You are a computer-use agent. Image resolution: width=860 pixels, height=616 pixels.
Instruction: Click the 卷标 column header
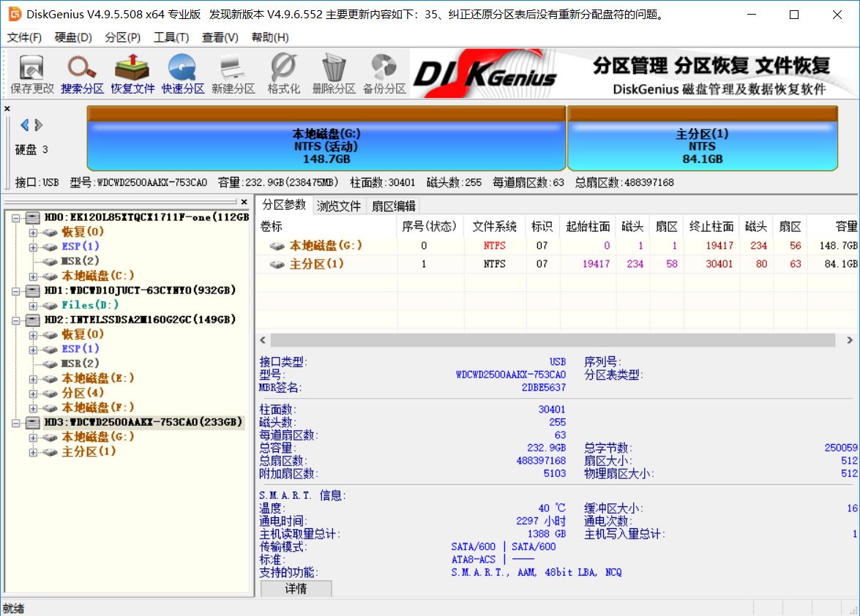pos(326,226)
